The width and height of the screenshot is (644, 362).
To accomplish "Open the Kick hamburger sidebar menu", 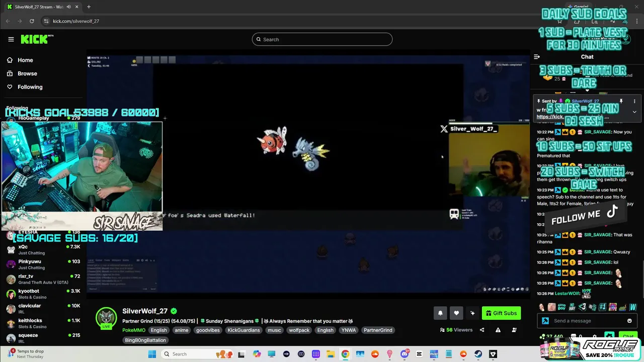I will (x=11, y=39).
